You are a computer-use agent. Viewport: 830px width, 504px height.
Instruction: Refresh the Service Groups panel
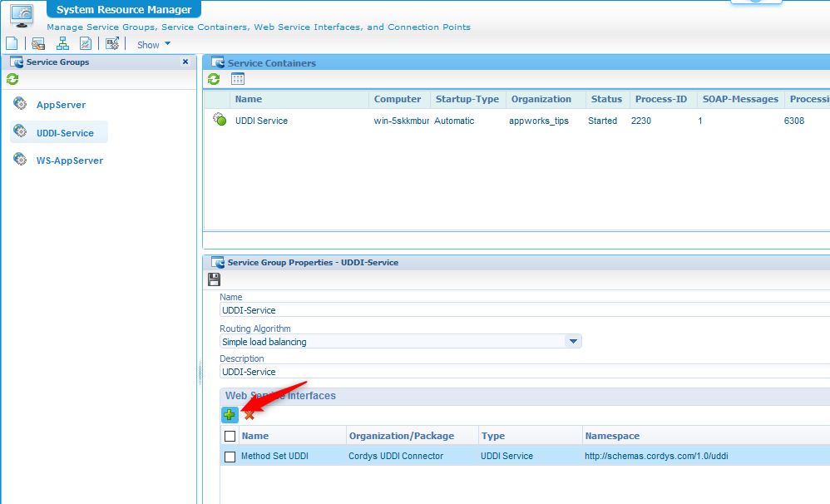(x=12, y=79)
